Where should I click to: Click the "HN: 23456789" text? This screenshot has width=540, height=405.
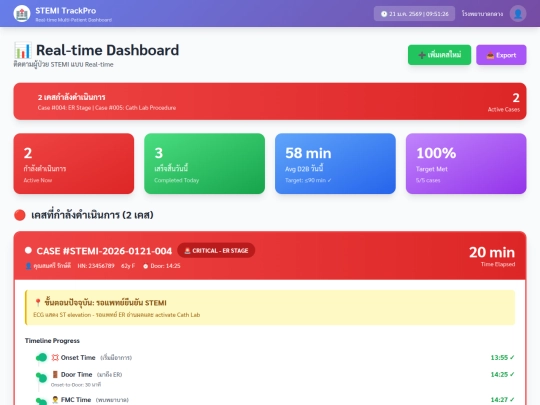pos(96,266)
